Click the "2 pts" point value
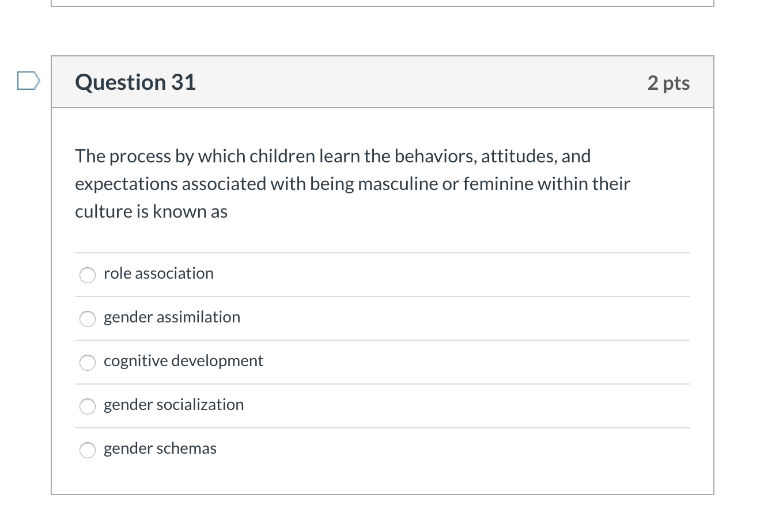The image size is (764, 532). click(x=668, y=83)
